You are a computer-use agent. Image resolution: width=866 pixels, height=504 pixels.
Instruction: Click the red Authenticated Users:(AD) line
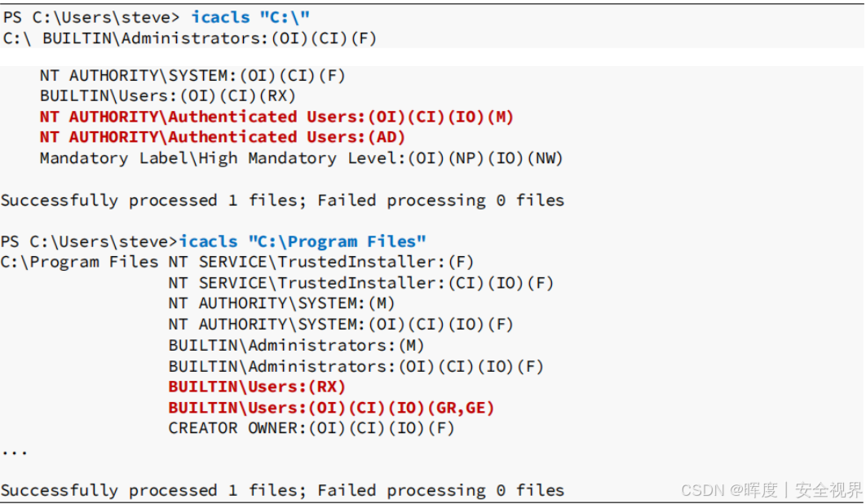click(x=222, y=137)
